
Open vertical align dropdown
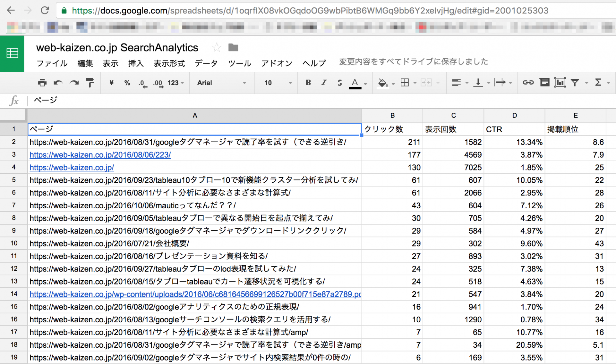pyautogui.click(x=482, y=83)
